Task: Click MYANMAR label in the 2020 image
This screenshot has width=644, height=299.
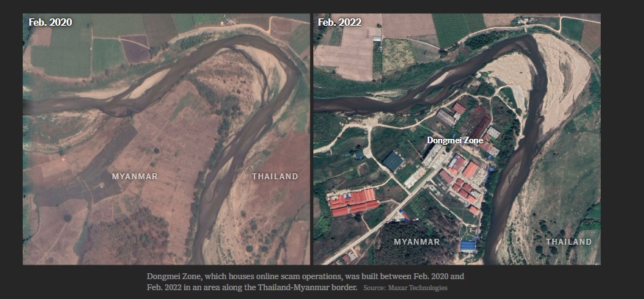Action: coord(134,176)
